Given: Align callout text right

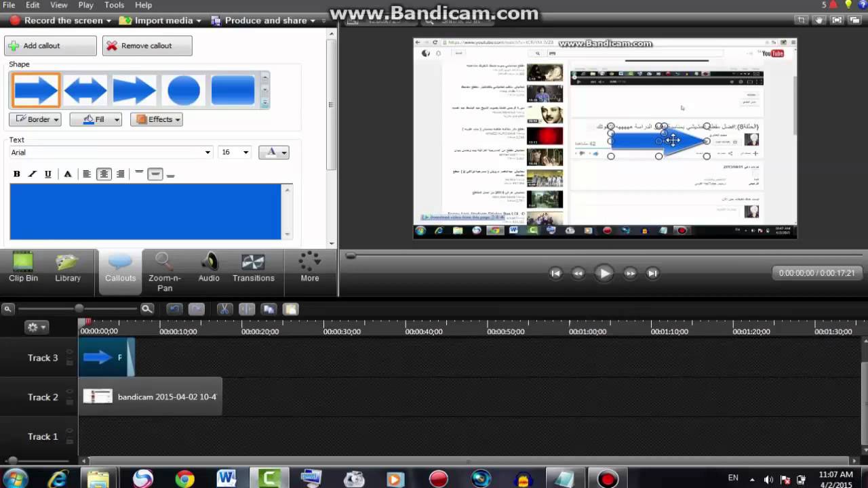Looking at the screenshot, I should click(121, 174).
